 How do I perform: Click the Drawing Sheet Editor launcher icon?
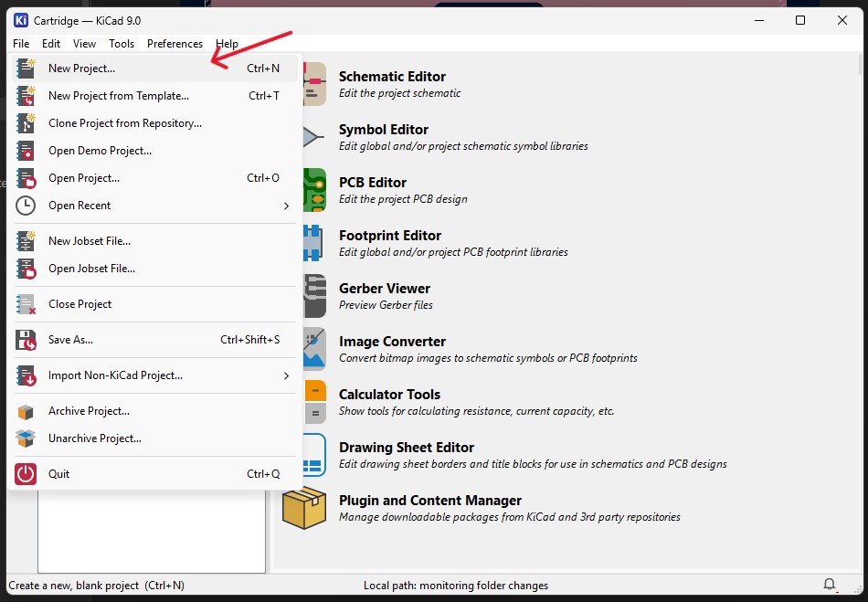tap(314, 455)
